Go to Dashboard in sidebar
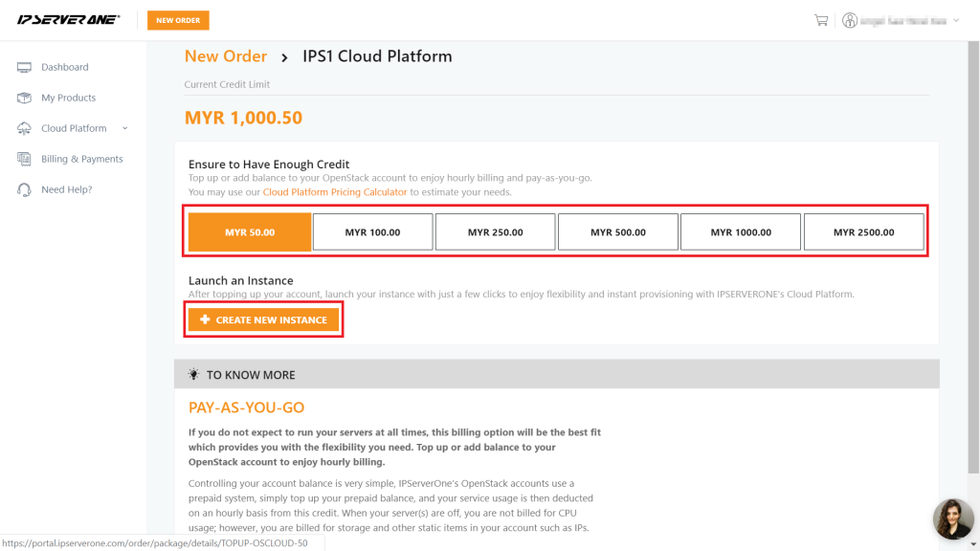Viewport: 980px width, 551px height. click(65, 67)
